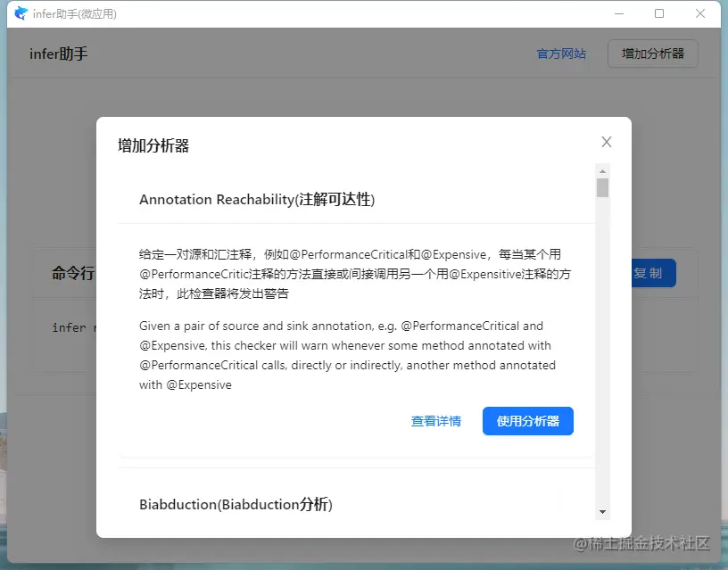Click the 'infer' command text
The width and height of the screenshot is (728, 570).
point(69,327)
